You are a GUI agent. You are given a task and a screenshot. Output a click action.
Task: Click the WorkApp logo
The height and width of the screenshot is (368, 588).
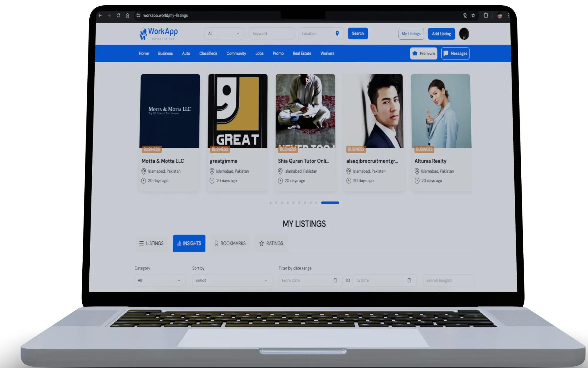pos(159,34)
